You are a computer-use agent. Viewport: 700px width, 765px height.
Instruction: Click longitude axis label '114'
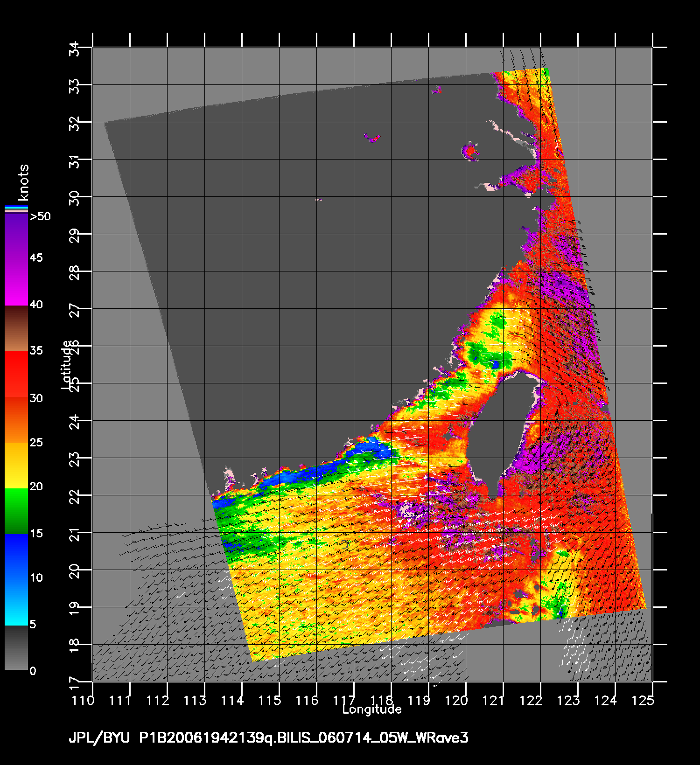(x=232, y=701)
